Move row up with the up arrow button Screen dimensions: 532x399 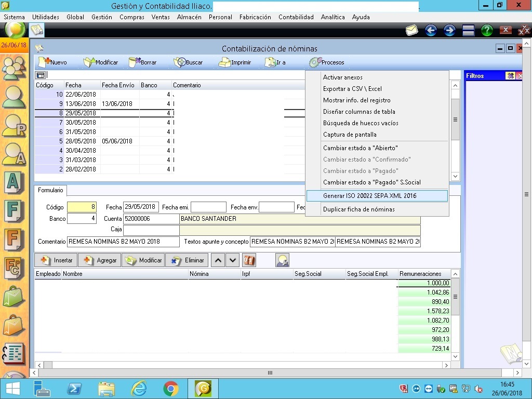click(218, 260)
